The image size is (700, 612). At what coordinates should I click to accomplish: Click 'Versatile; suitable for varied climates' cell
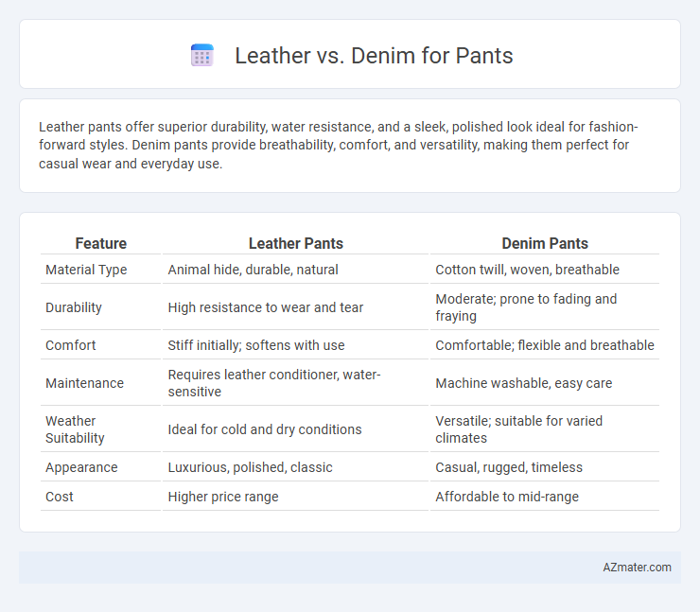tap(518, 429)
